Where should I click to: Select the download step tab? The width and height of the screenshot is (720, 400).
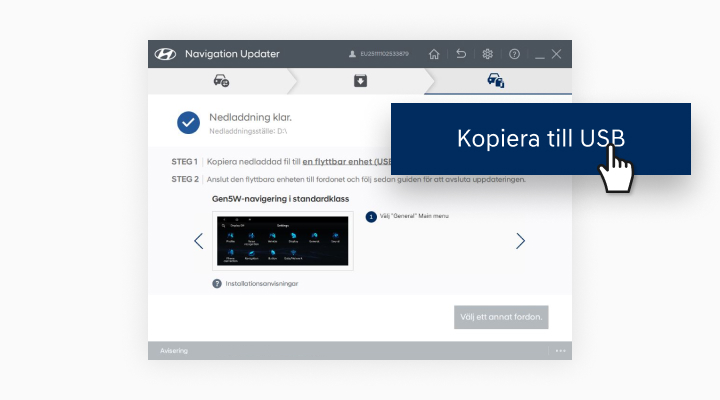tap(360, 81)
